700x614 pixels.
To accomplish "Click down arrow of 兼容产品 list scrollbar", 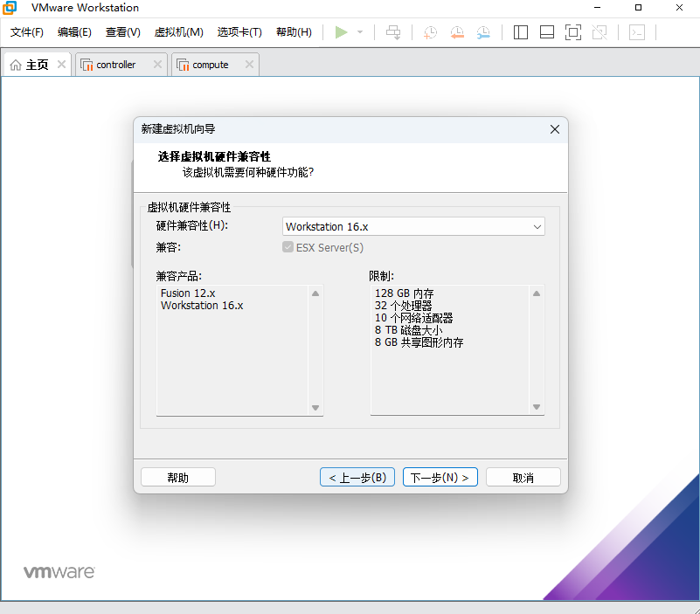I will pos(315,408).
